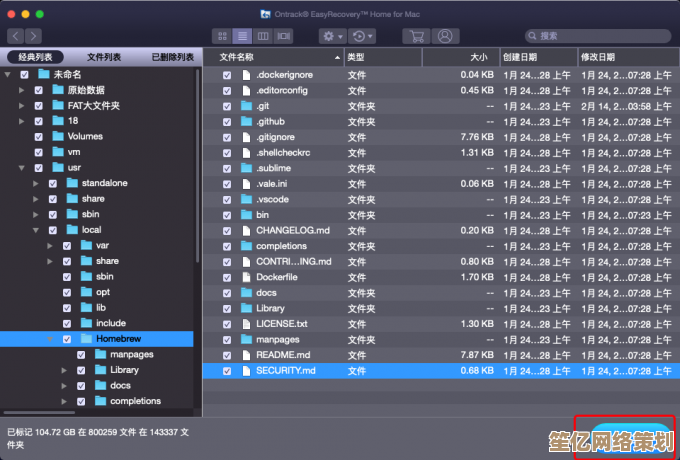
Task: Sort by the 大小 column header
Action: point(478,58)
